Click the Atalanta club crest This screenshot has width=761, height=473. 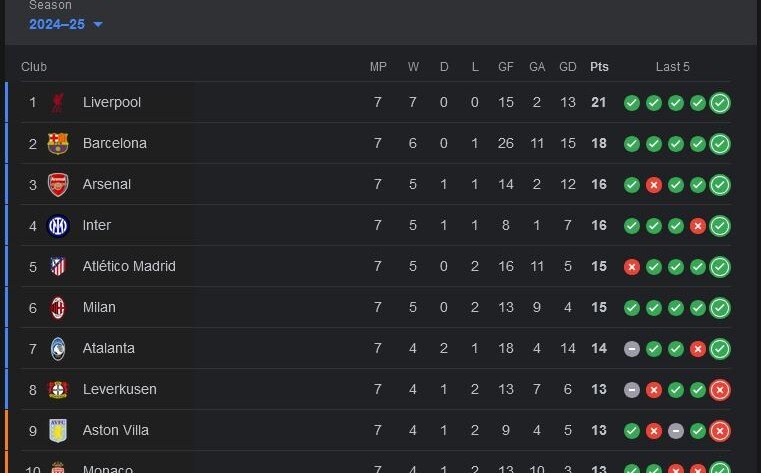point(58,348)
